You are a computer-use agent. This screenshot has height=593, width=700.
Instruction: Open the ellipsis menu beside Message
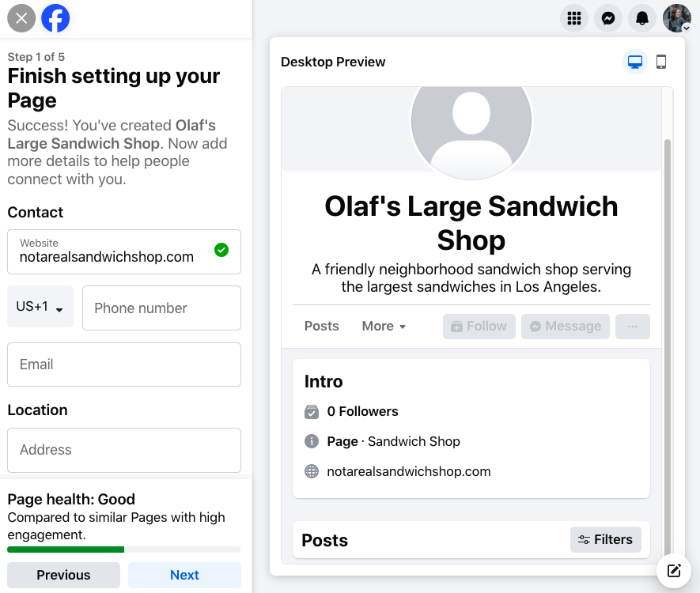(632, 326)
